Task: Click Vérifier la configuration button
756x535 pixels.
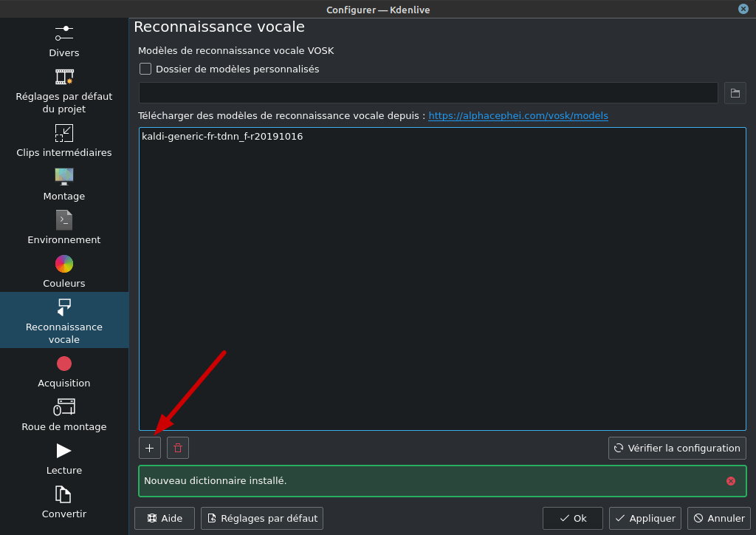Action: 677,448
